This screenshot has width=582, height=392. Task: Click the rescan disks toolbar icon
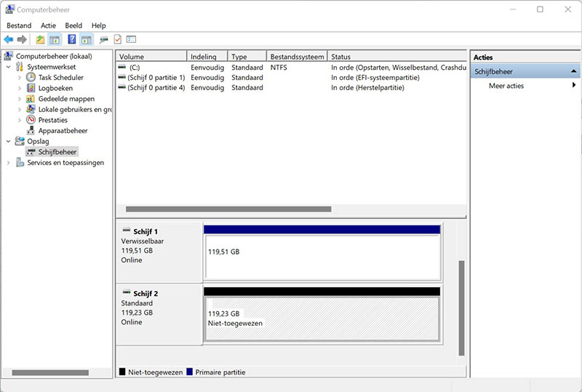(x=103, y=39)
